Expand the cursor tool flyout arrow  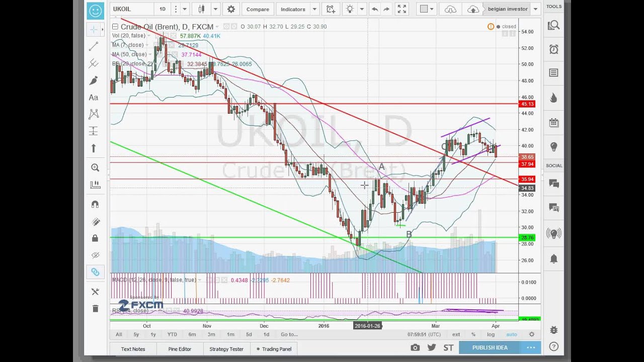coord(103,30)
